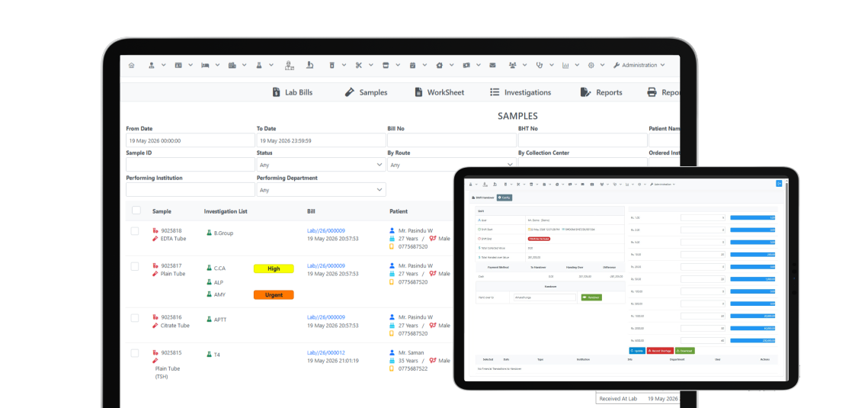Open the Administration menu on the tablet
This screenshot has height=408, width=868.
(662, 184)
